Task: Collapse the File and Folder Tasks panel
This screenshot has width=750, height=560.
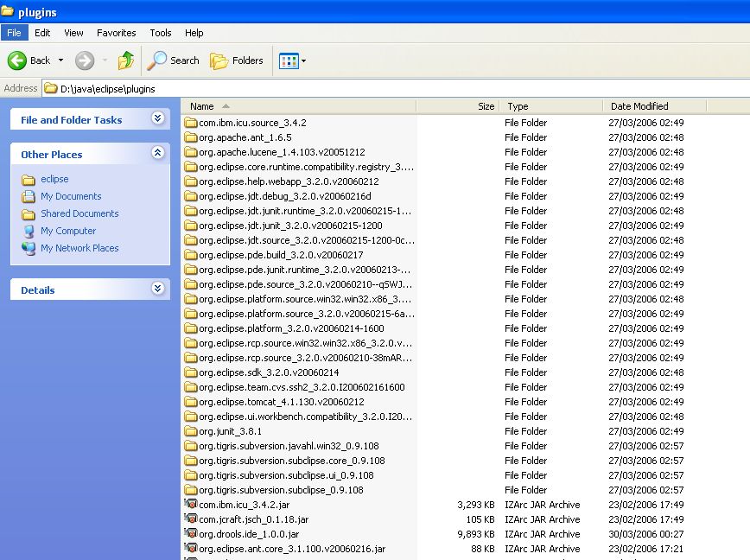Action: pyautogui.click(x=157, y=118)
